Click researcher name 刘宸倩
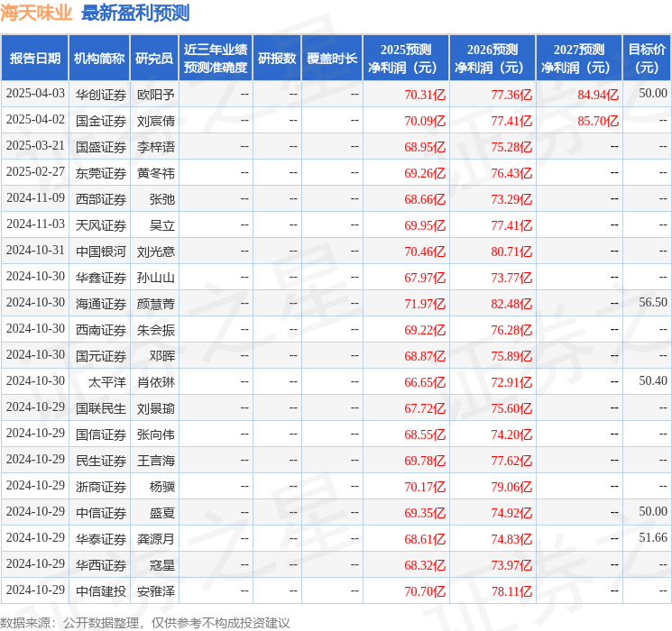 point(155,120)
